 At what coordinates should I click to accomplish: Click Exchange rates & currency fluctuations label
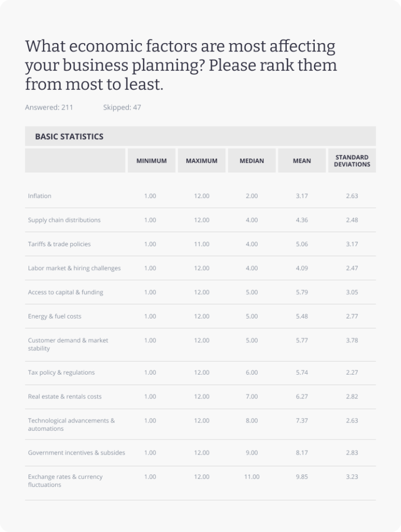65,481
